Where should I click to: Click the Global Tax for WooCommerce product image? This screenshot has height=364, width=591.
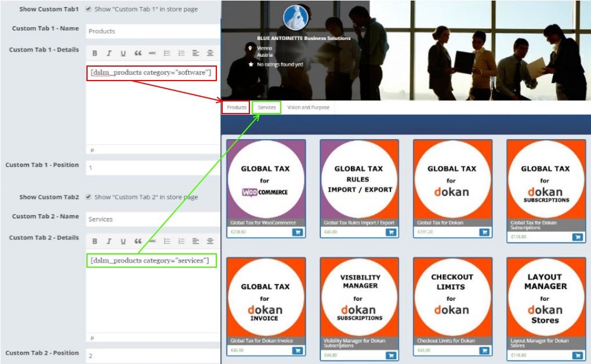click(266, 179)
